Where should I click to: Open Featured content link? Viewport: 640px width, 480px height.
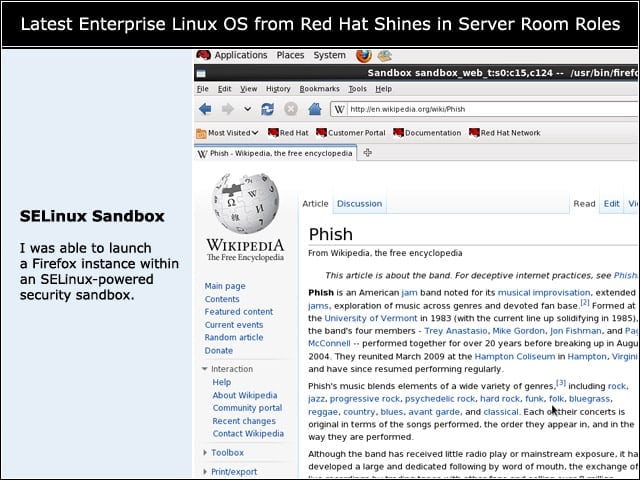coord(239,312)
